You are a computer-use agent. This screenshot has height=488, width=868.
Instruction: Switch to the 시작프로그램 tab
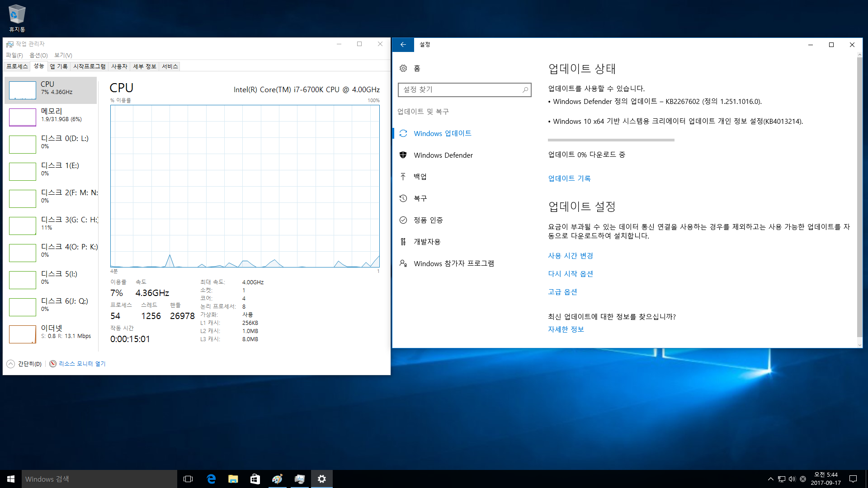(x=90, y=66)
